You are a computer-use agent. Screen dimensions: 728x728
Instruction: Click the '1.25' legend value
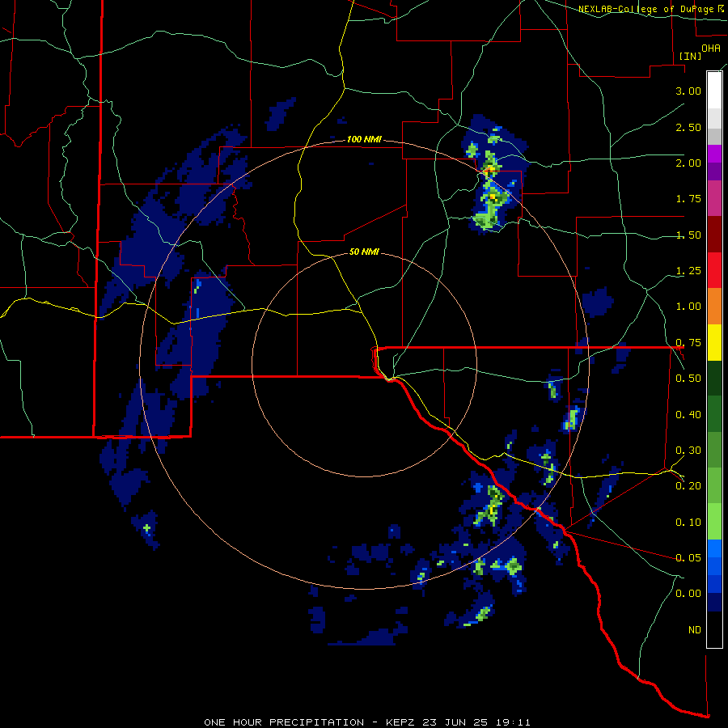click(x=688, y=271)
